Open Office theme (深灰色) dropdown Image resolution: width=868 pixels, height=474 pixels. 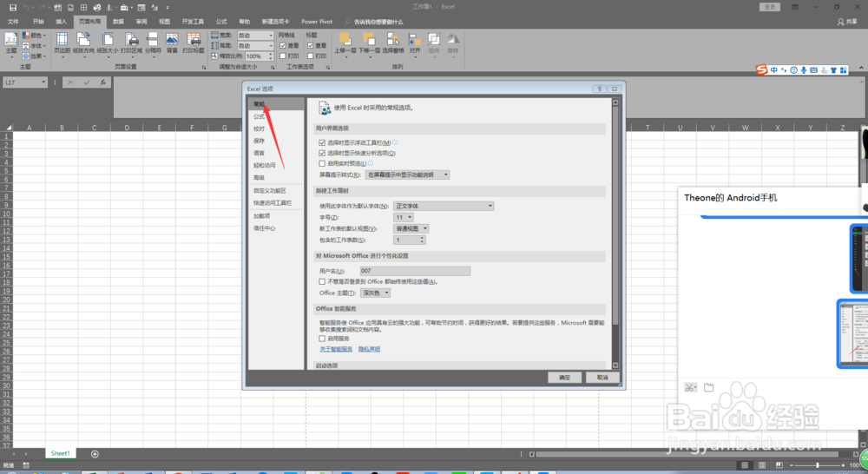click(x=375, y=293)
